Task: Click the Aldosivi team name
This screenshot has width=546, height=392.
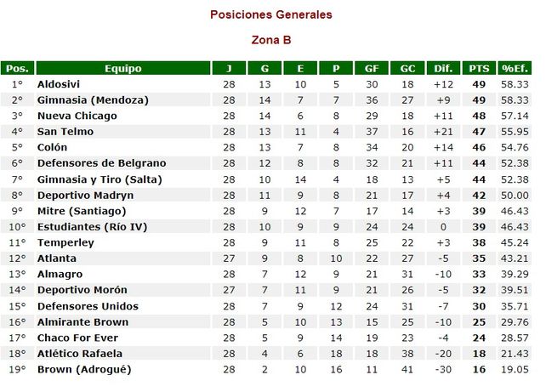Action: pyautogui.click(x=60, y=84)
